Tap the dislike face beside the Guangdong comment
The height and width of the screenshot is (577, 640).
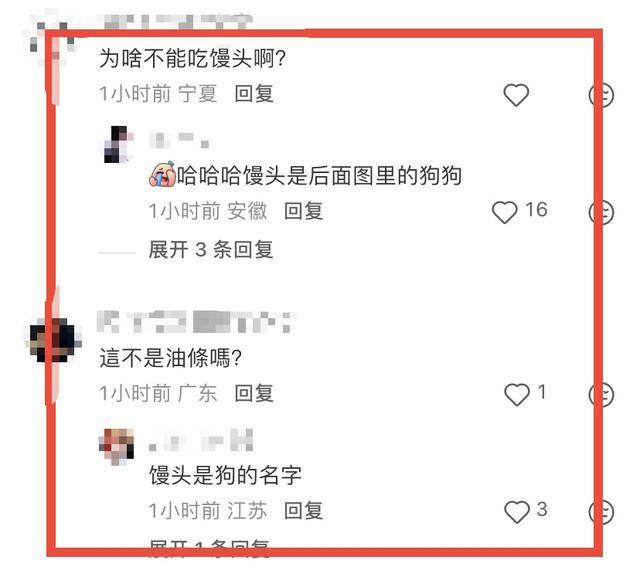pyautogui.click(x=602, y=395)
